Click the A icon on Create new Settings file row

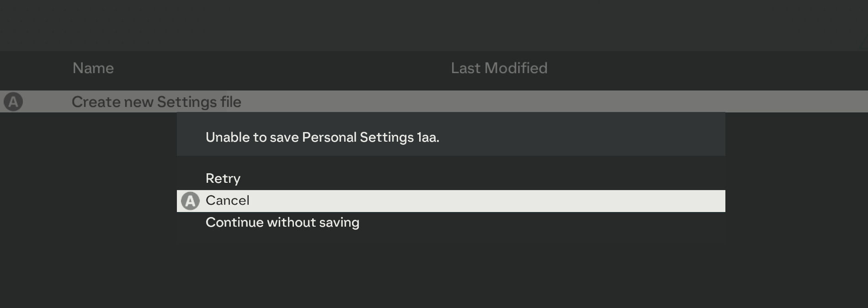13,101
